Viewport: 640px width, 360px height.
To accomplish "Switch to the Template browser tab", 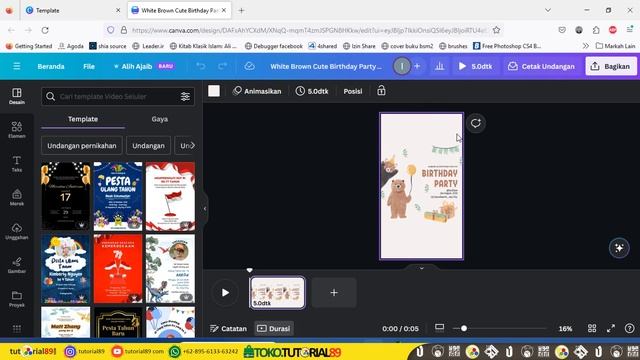I will [x=73, y=10].
